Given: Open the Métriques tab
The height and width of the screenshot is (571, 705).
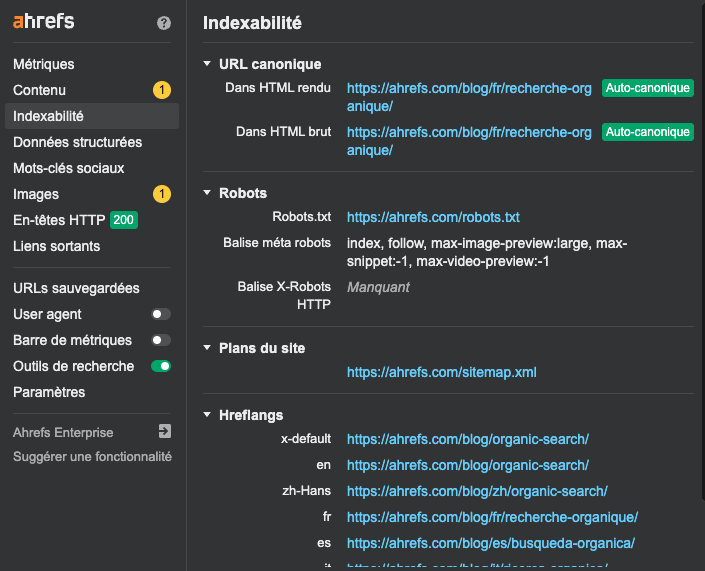Looking at the screenshot, I should pos(44,64).
